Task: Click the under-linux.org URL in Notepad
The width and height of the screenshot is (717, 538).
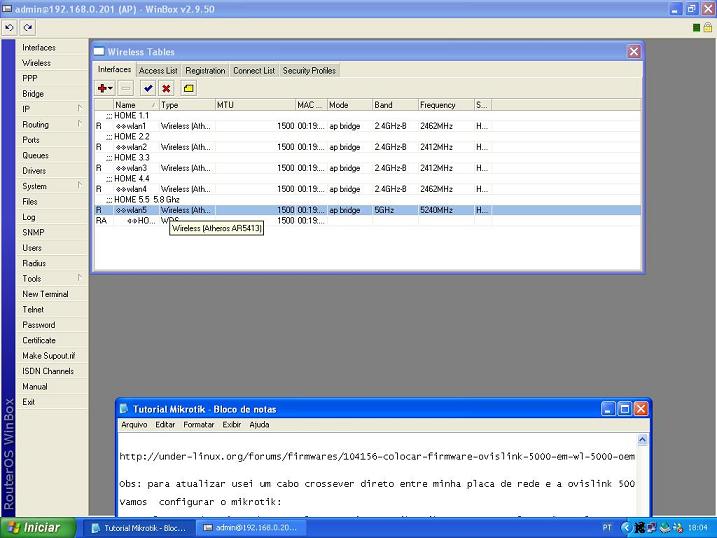Action: coord(377,456)
